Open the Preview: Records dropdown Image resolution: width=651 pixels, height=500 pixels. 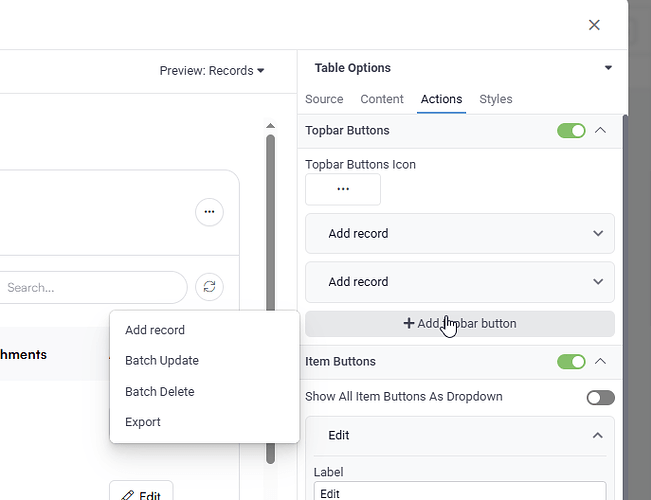click(x=212, y=71)
